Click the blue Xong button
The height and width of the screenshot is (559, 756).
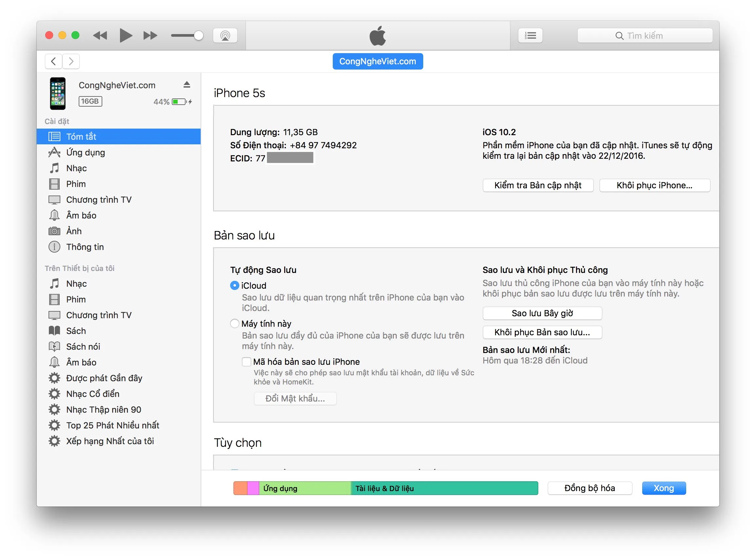664,488
